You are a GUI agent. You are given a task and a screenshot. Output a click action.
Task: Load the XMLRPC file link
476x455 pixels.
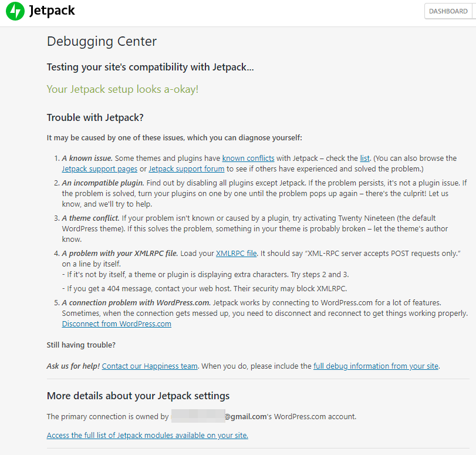coord(236,253)
